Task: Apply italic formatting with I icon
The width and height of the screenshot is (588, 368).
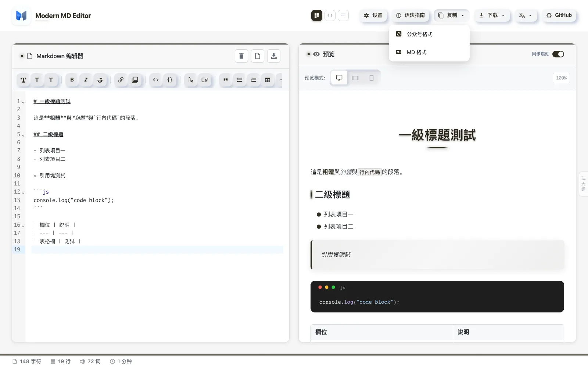Action: (x=86, y=80)
